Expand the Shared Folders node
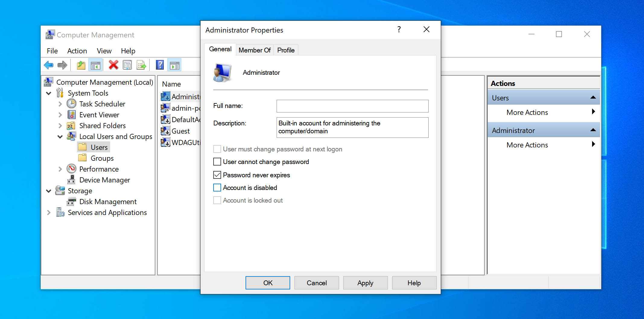644x319 pixels. (x=60, y=126)
